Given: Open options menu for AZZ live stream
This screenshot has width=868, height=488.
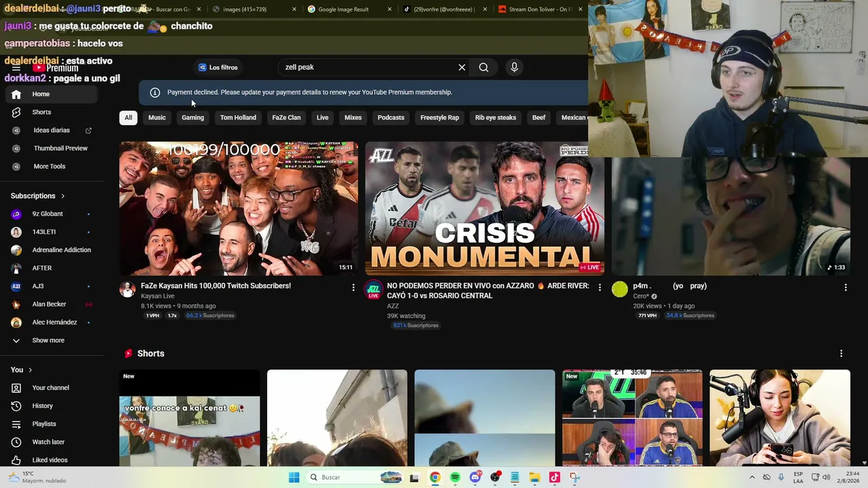Looking at the screenshot, I should click(599, 287).
